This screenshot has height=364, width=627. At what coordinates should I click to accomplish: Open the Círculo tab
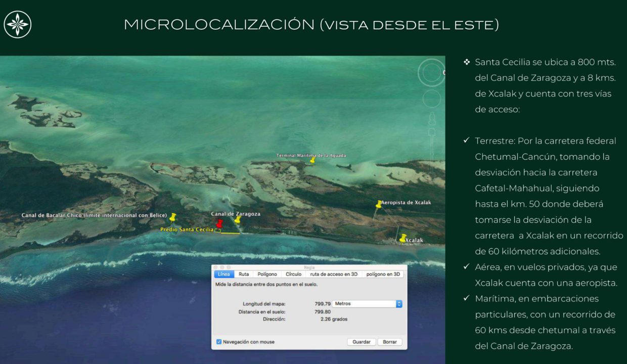(x=293, y=274)
